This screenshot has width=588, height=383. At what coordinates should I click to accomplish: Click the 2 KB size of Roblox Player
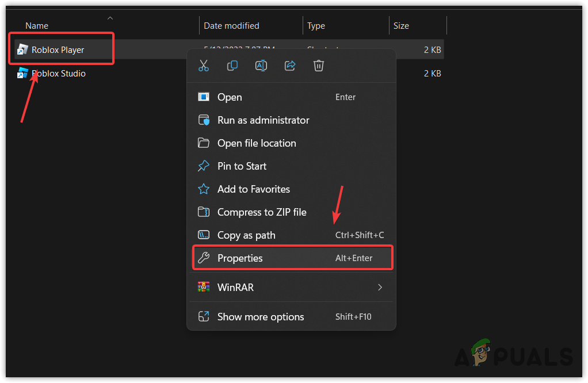pos(433,50)
